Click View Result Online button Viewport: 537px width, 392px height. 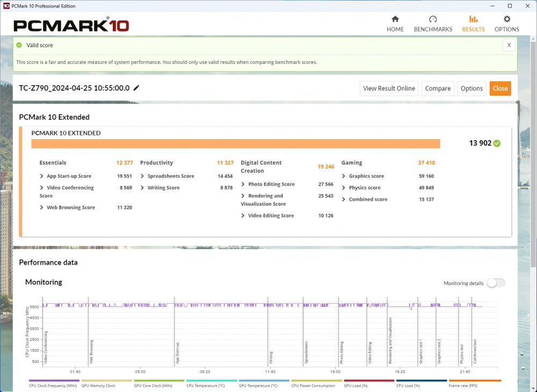(389, 88)
